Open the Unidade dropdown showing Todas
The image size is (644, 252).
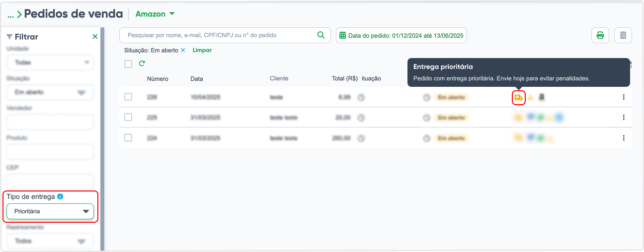pos(50,63)
